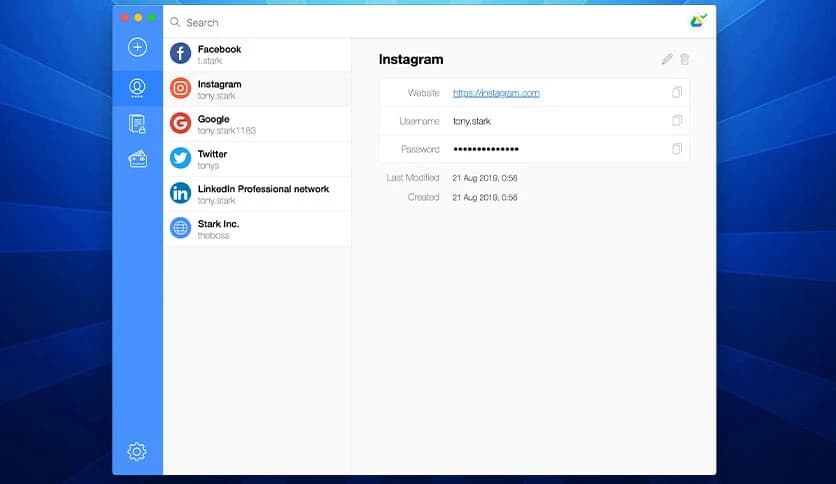
Task: Click the Last Modified date value
Action: [x=485, y=178]
